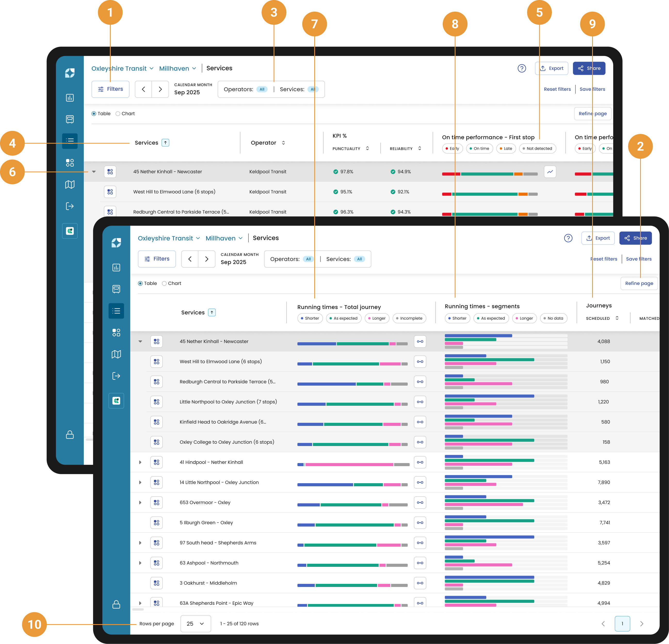Go to next calendar month arrow in front window
669x644 pixels.
[x=206, y=259]
